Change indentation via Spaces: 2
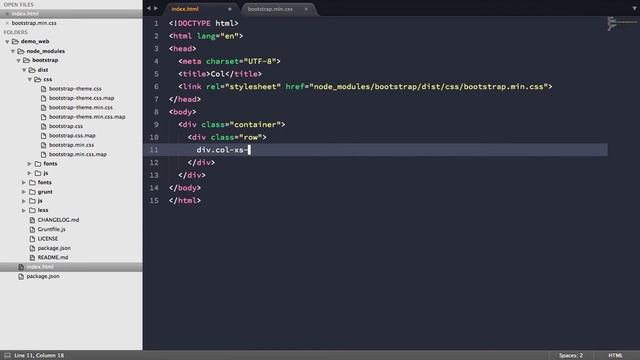This screenshot has height=360, width=640. click(x=571, y=356)
